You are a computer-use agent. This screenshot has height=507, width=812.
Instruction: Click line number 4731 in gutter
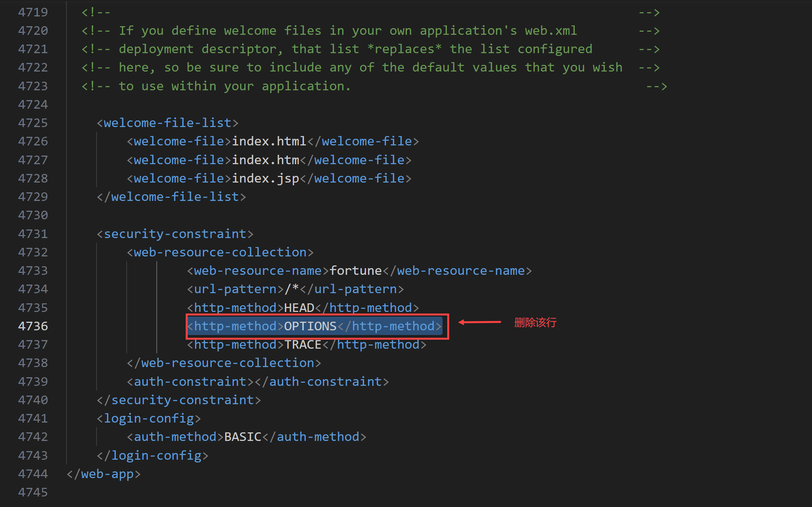(x=33, y=234)
